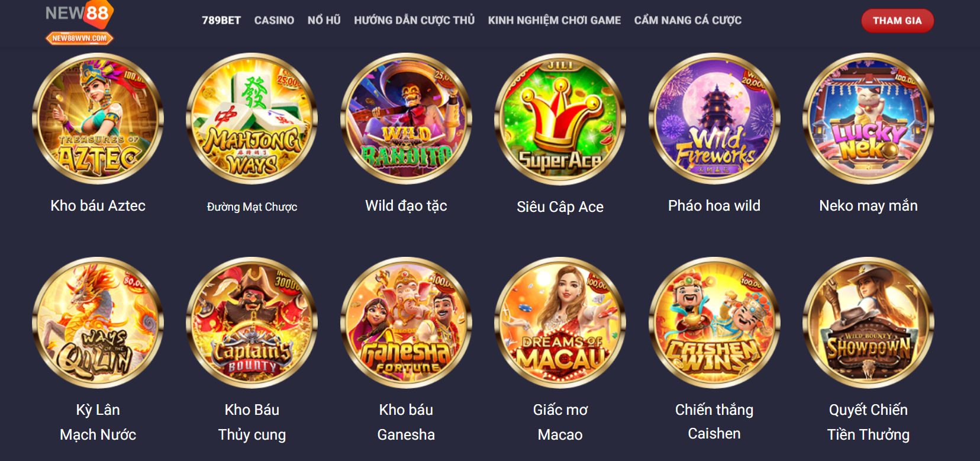
Task: Click the Kho báu Aztec text link
Action: pyautogui.click(x=98, y=205)
